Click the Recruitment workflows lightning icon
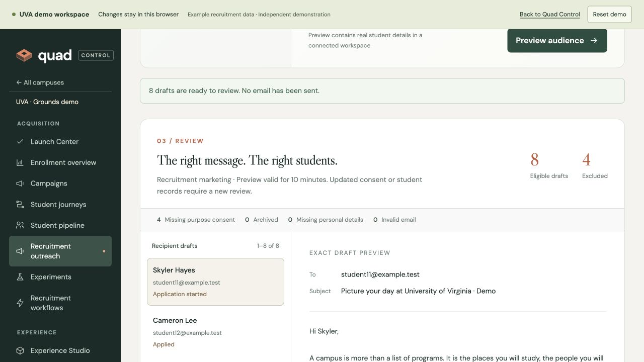644x362 pixels. point(20,303)
